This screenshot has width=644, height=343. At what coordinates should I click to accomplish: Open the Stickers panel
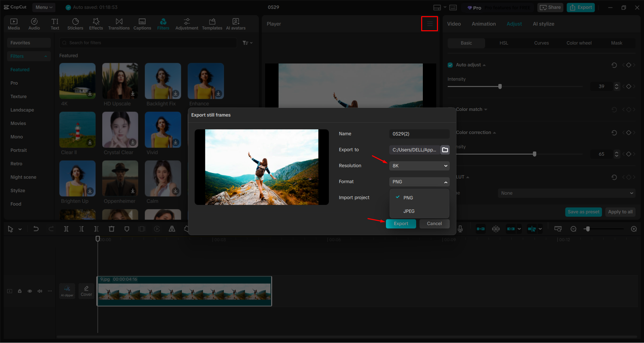point(75,24)
